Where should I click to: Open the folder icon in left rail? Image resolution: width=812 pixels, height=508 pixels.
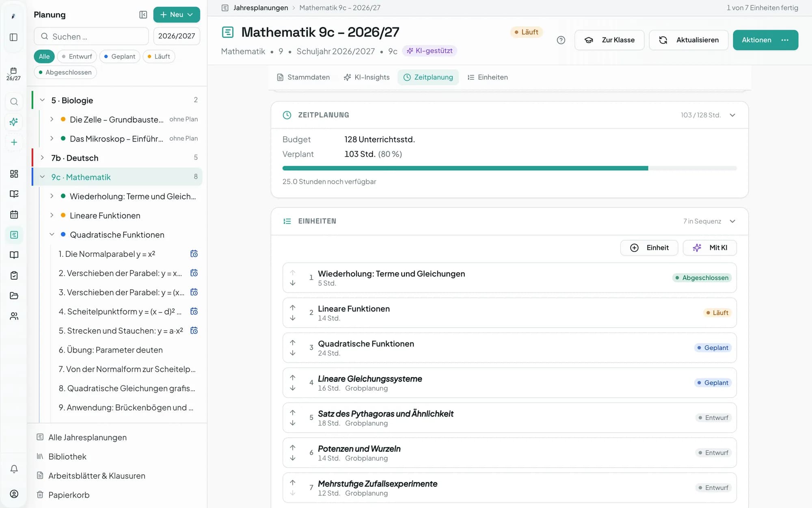(x=14, y=296)
